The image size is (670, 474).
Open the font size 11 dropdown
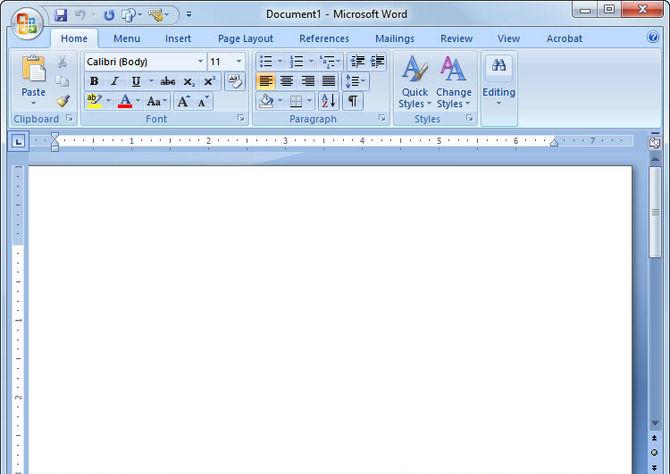click(x=239, y=62)
